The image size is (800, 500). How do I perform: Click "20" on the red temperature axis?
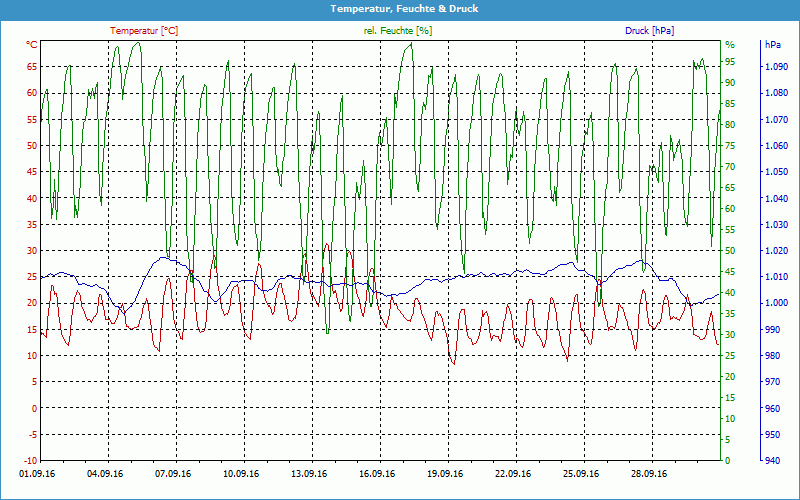[33, 303]
